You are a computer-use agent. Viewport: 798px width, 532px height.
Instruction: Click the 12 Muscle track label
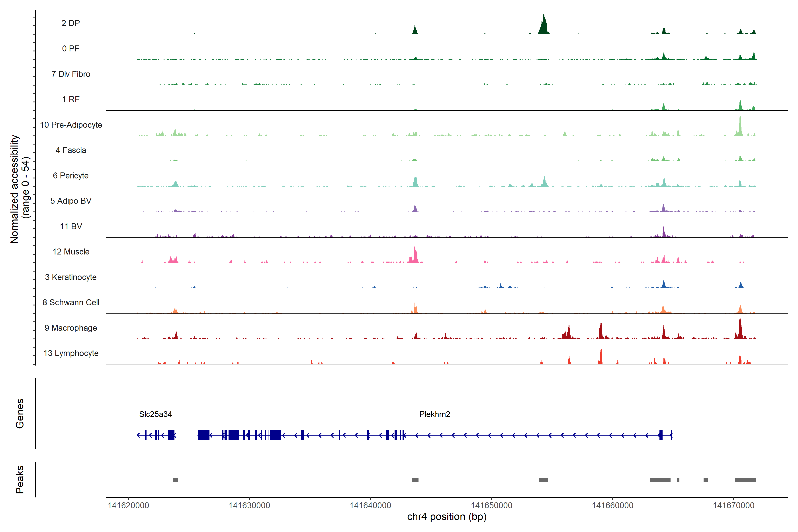71,252
